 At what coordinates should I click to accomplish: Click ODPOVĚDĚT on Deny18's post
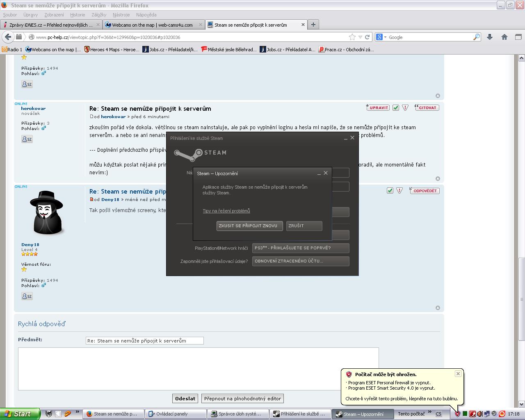[x=424, y=190]
